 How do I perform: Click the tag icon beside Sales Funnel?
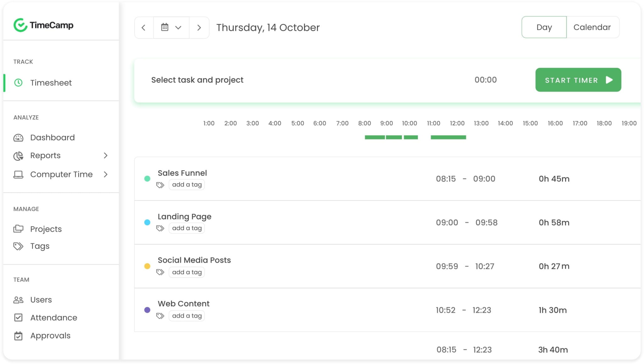pyautogui.click(x=160, y=184)
